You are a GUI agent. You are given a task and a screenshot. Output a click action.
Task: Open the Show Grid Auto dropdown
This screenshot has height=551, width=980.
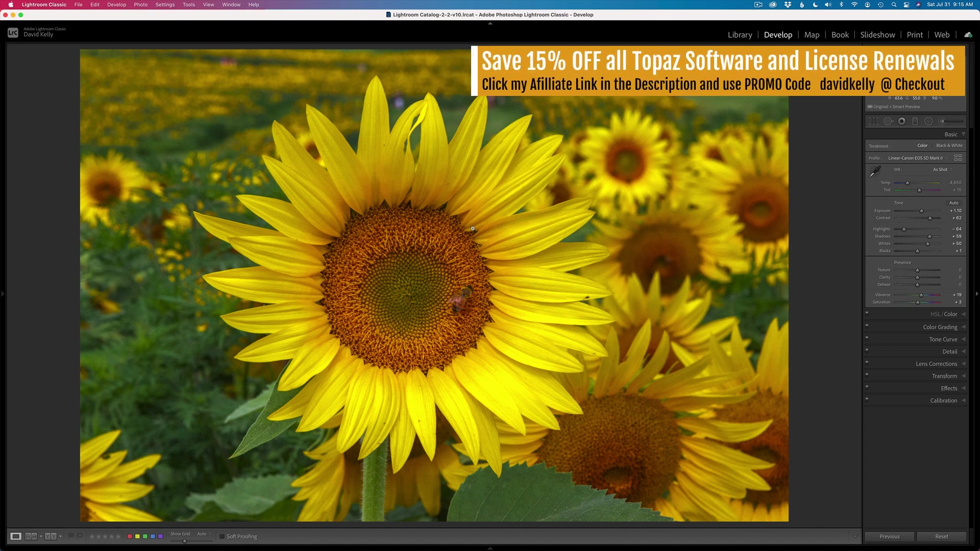204,534
